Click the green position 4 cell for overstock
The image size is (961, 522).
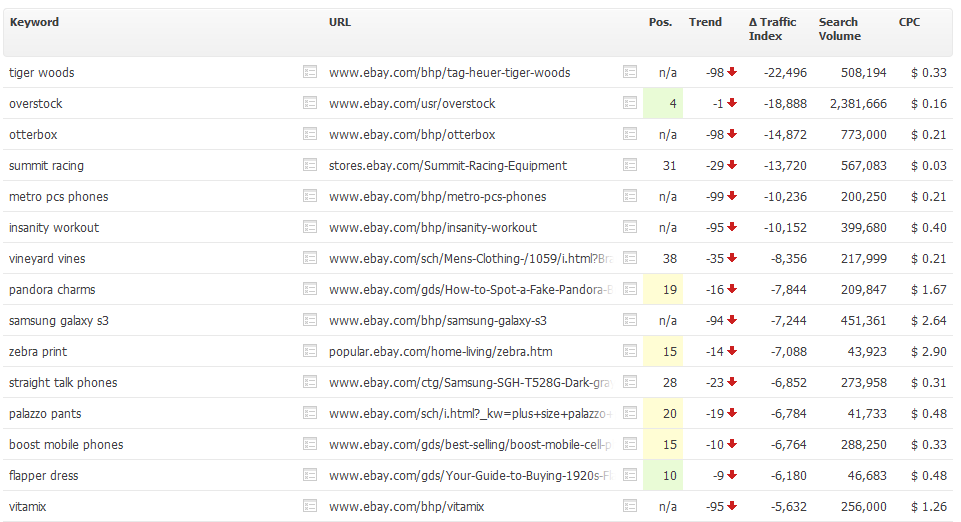coord(663,104)
